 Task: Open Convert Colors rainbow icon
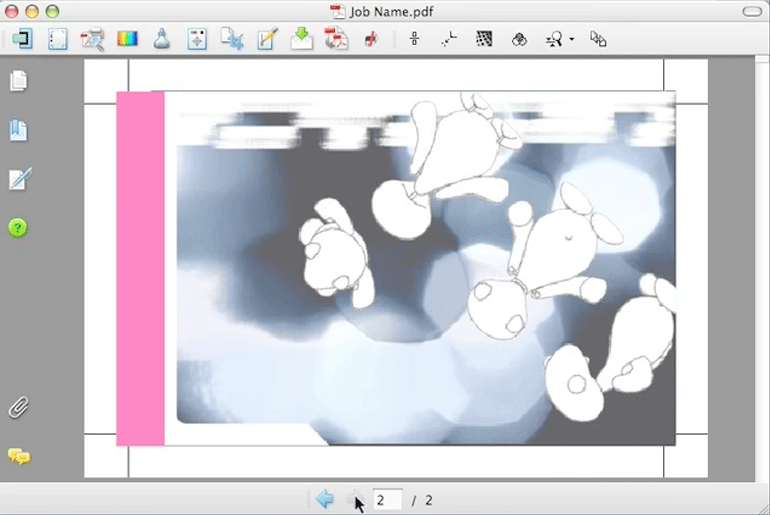point(127,39)
